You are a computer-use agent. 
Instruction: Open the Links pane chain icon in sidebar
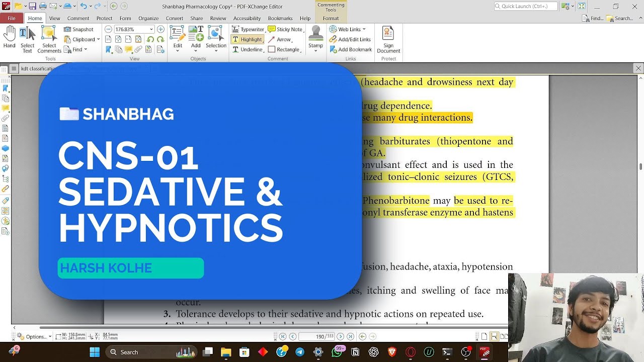click(6, 189)
